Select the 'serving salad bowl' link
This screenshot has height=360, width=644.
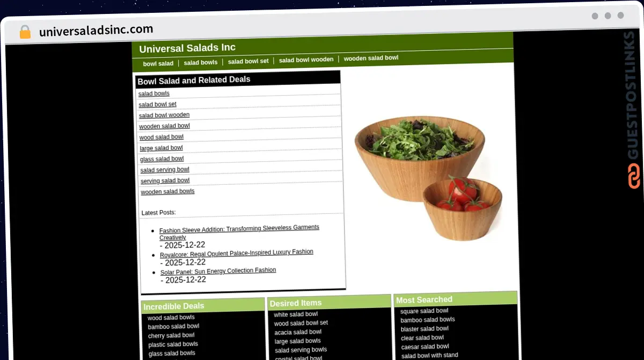(165, 181)
